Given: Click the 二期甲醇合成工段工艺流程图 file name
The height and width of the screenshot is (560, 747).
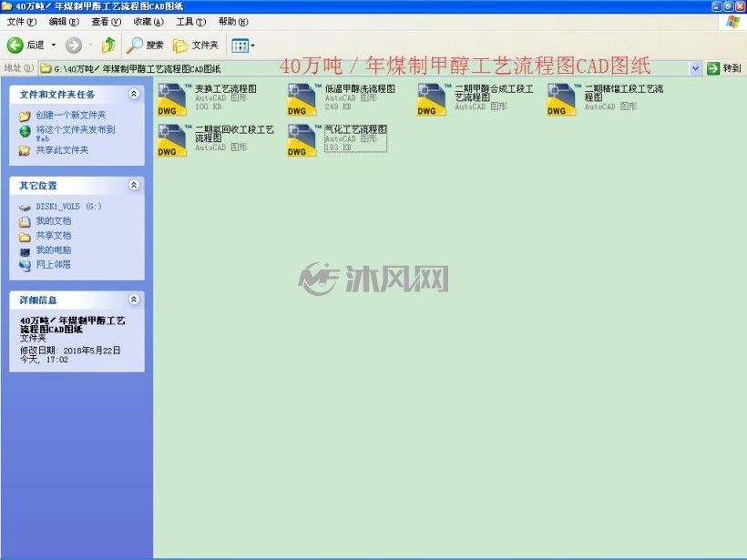Looking at the screenshot, I should (x=494, y=93).
